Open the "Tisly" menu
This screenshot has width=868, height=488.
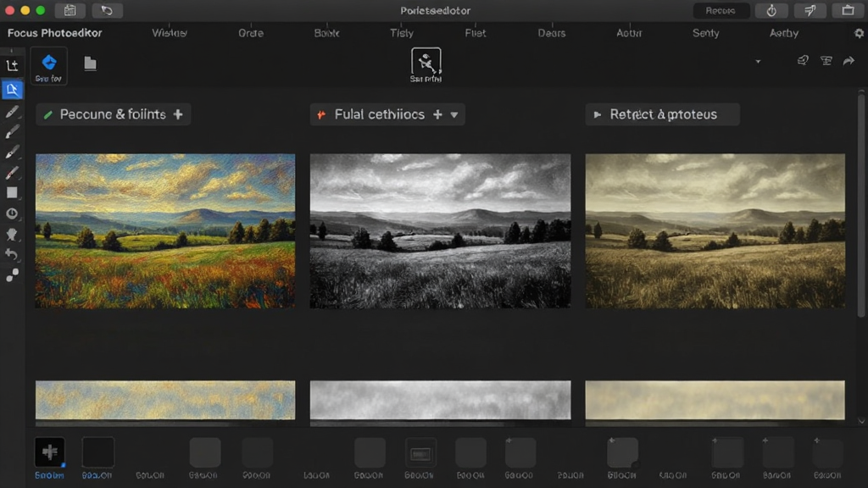coord(402,33)
